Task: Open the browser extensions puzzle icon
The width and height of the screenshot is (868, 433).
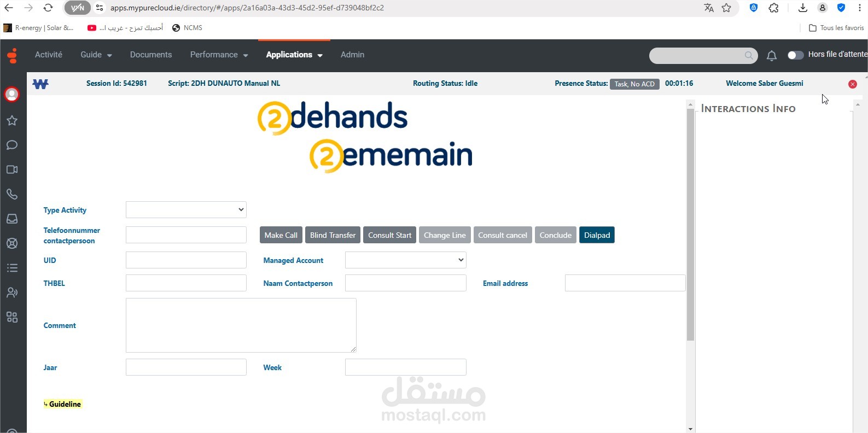Action: [773, 8]
